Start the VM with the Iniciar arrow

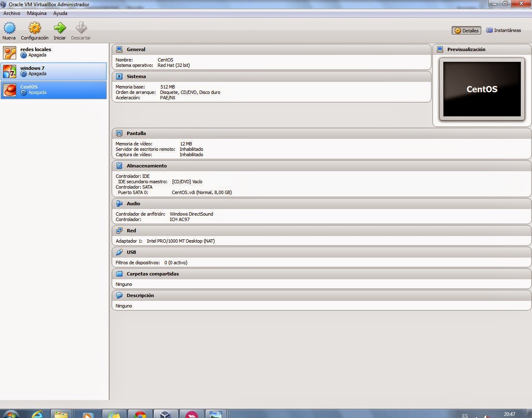[x=60, y=28]
